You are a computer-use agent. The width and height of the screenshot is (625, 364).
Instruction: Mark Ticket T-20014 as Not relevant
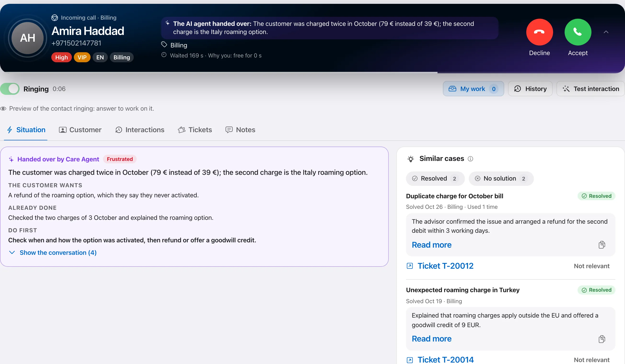coord(591,360)
